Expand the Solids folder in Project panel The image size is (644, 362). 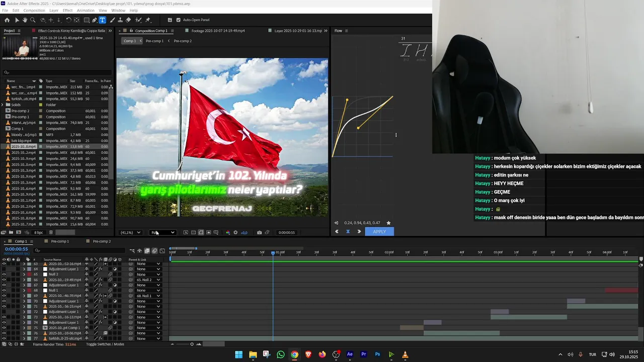pyautogui.click(x=3, y=105)
